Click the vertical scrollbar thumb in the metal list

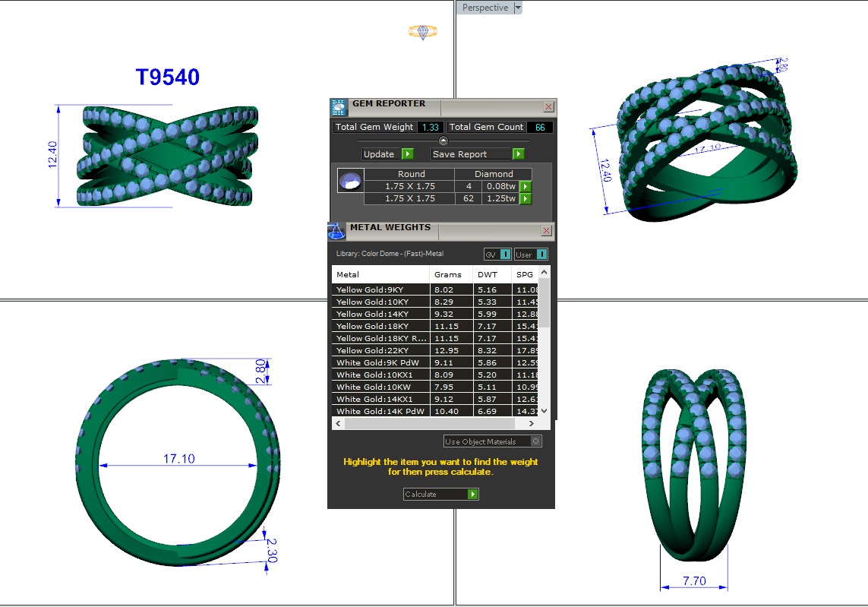tap(544, 302)
